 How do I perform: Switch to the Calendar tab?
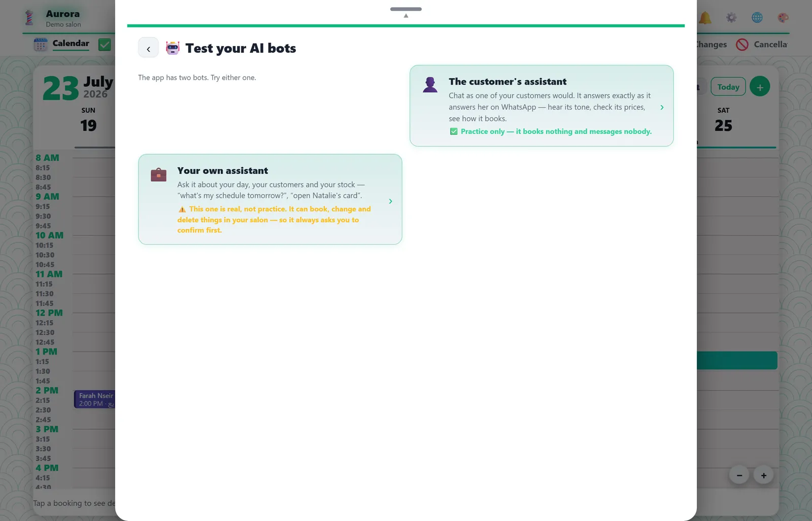[x=71, y=44]
